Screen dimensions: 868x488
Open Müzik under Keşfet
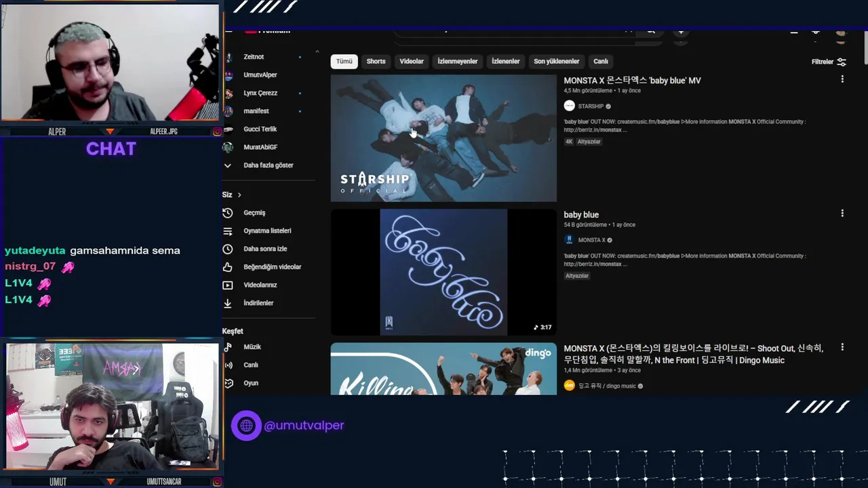tap(252, 347)
